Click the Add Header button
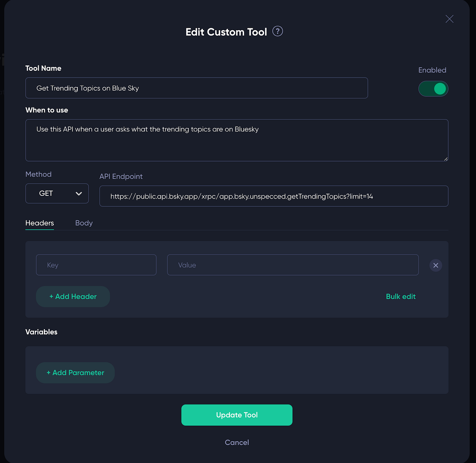The width and height of the screenshot is (476, 463). coord(73,296)
